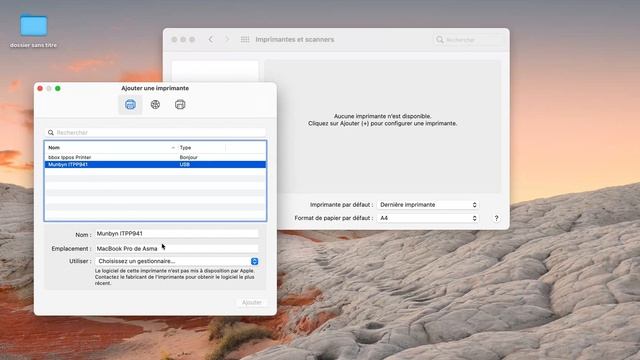Select the search magnifier icon in the add printer dialog

pos(51,132)
